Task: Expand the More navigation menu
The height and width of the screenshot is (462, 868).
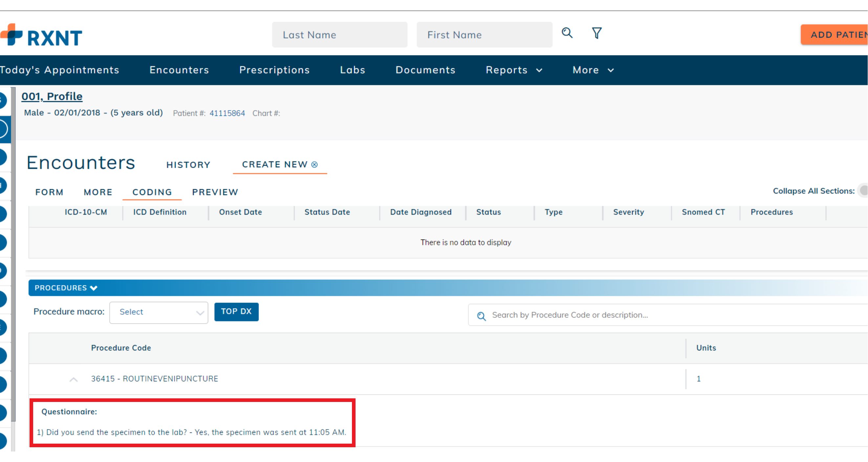Action: [x=593, y=70]
